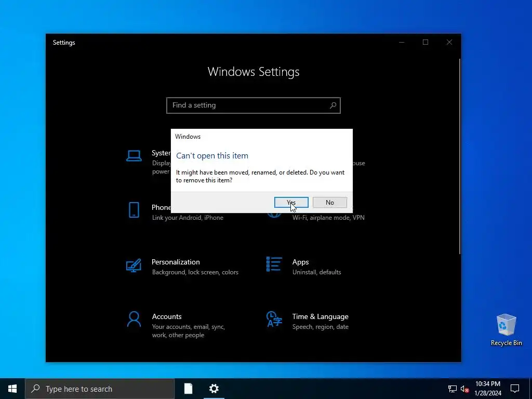
Task: Click 'Link your Android, iPhone' text
Action: tap(188, 218)
